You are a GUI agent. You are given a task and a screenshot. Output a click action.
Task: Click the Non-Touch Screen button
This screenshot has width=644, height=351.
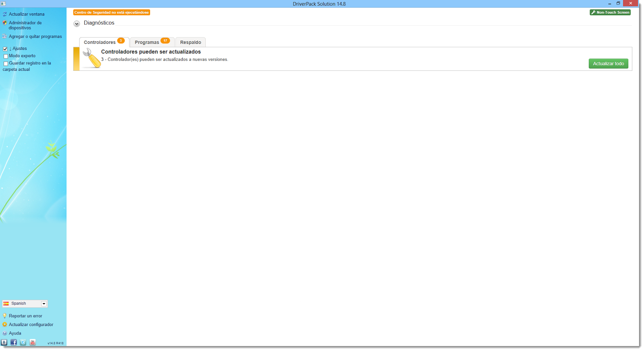[x=610, y=12]
